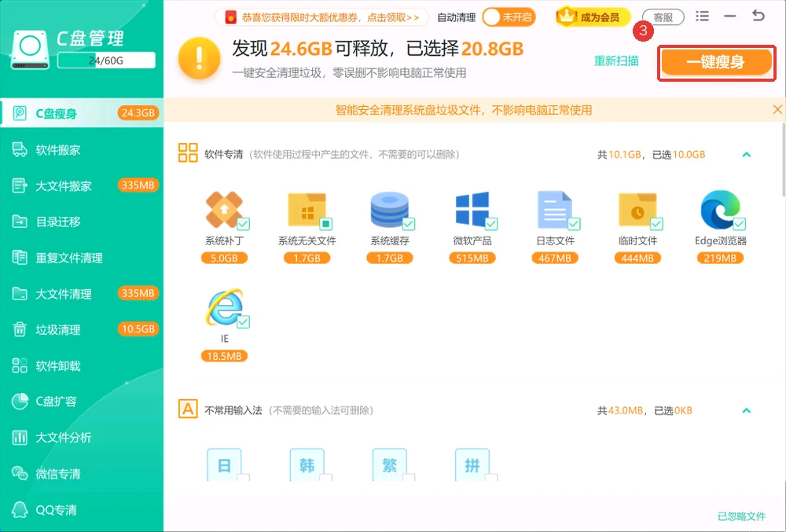The image size is (786, 532).
Task: Toggle the 系统无关文件 partial checkbox
Action: coord(326,223)
